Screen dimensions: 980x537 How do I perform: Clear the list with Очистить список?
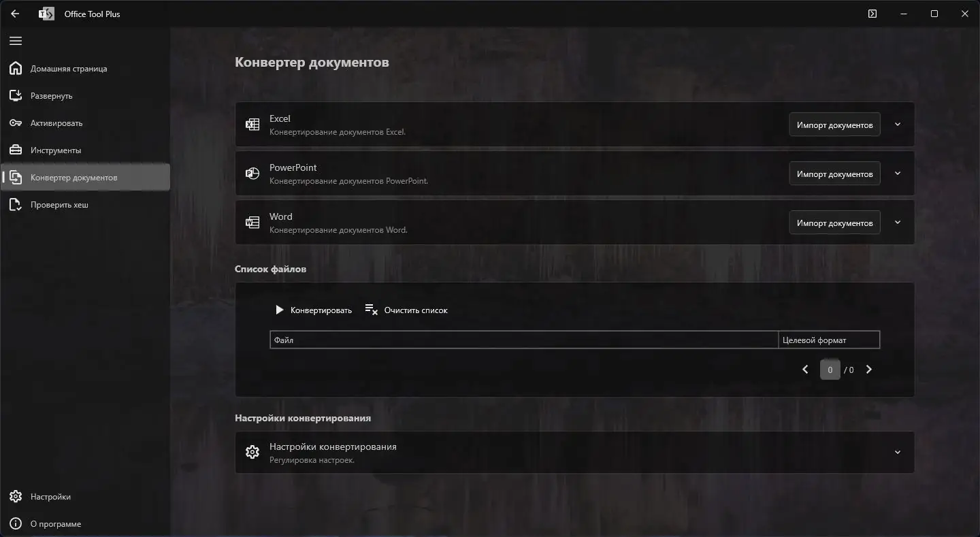(406, 310)
